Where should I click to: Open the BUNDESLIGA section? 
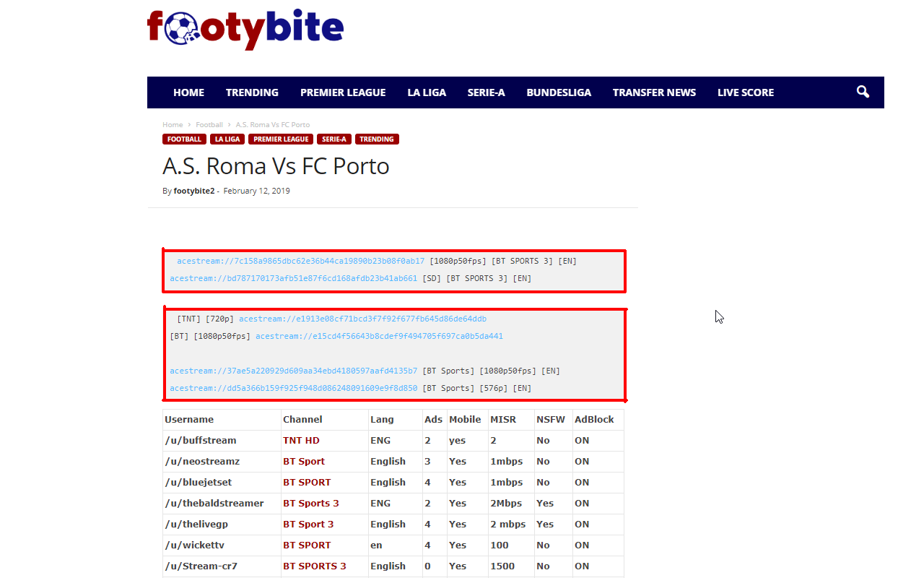coord(559,92)
